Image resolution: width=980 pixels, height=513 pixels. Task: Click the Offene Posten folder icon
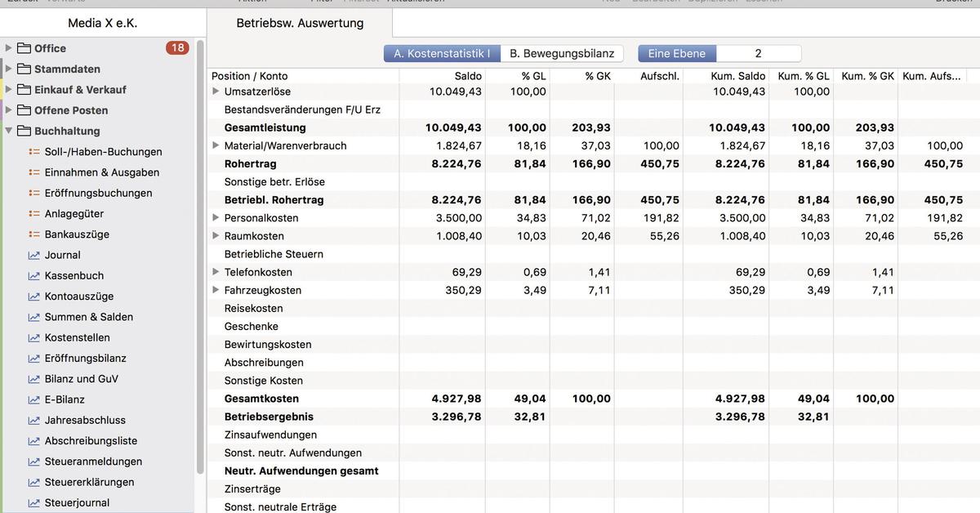24,109
